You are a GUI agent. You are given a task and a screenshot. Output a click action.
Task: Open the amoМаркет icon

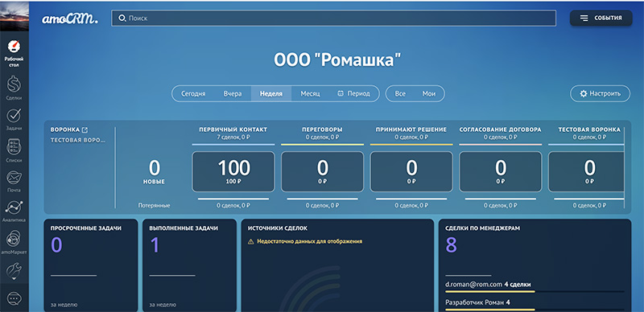pyautogui.click(x=14, y=239)
